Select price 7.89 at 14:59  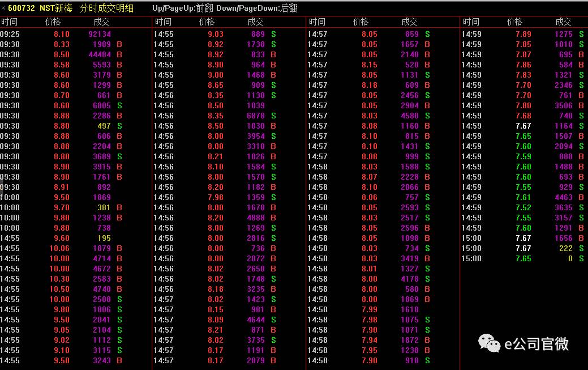click(523, 34)
